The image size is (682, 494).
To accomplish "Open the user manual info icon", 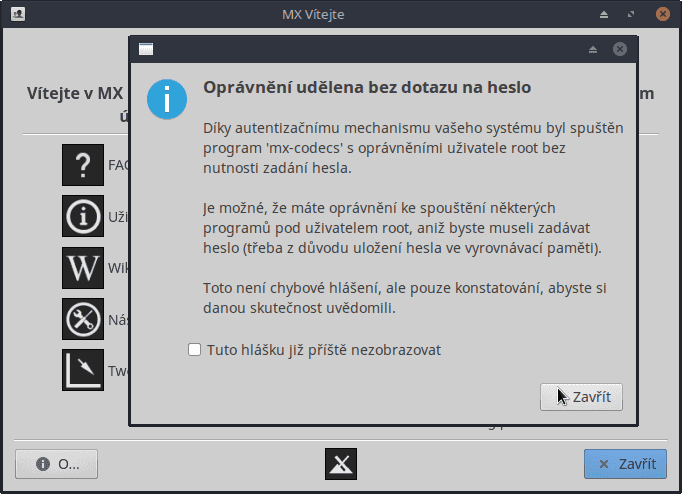I will click(x=83, y=216).
